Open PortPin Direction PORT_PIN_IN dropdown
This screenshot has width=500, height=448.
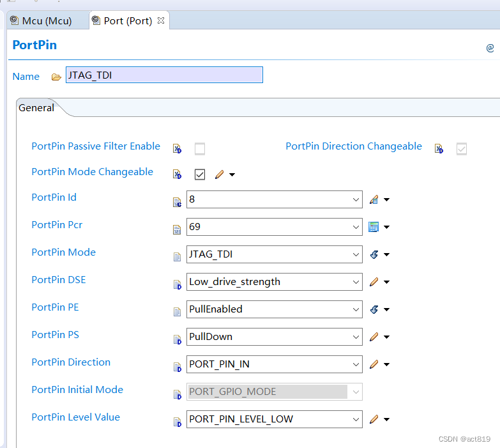coord(356,364)
